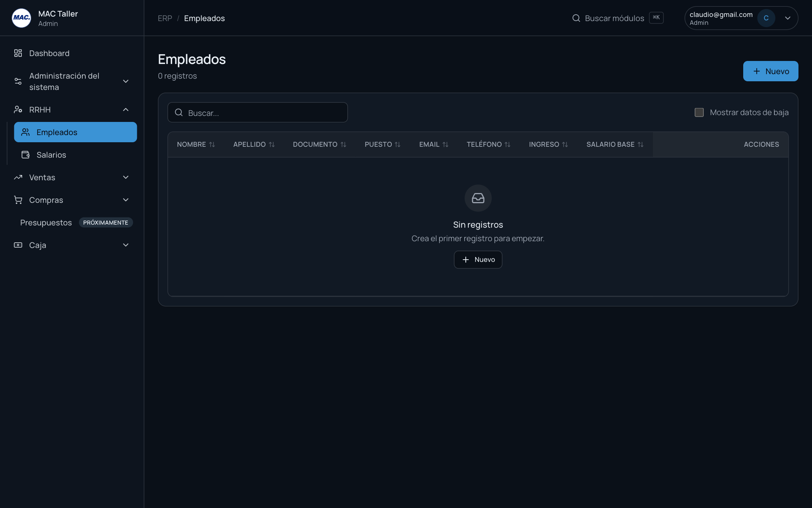Click the PRÓXIMAMENTE badge

[x=106, y=222]
